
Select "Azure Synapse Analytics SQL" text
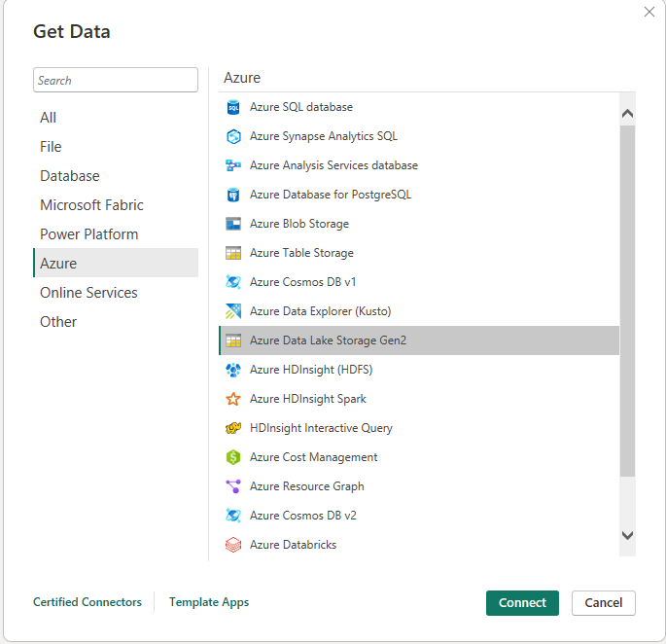[x=324, y=136]
